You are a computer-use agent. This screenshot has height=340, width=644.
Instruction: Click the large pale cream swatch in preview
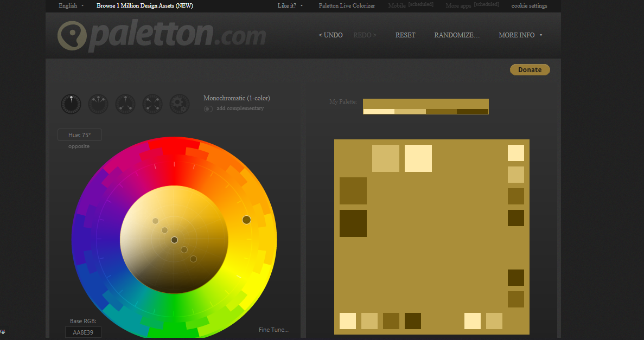[418, 158]
